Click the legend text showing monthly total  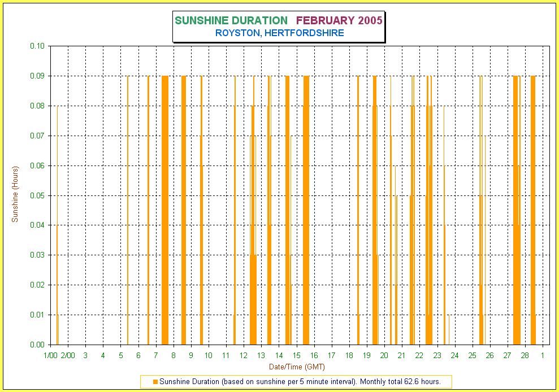click(x=300, y=382)
